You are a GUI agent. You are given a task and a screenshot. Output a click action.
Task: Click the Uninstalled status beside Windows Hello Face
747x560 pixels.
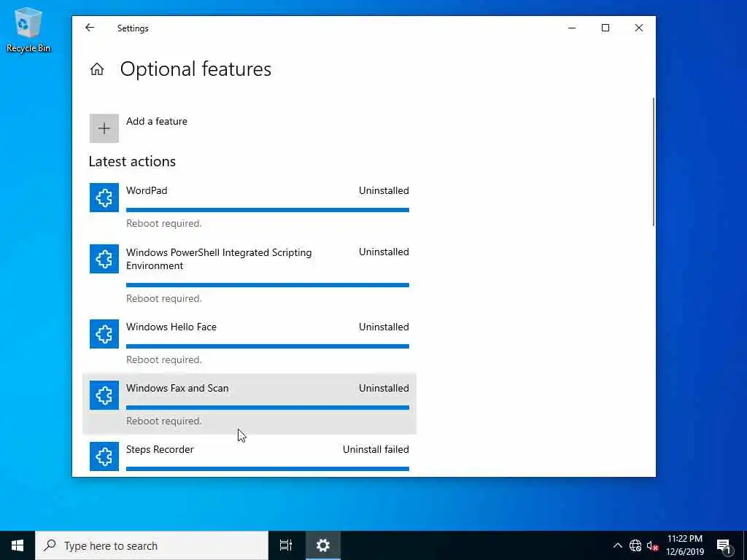(384, 327)
